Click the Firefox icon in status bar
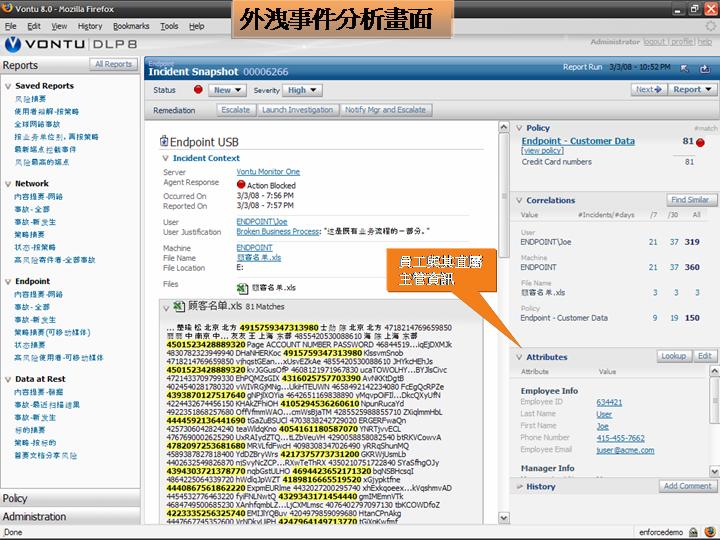The width and height of the screenshot is (720, 540). (x=711, y=533)
